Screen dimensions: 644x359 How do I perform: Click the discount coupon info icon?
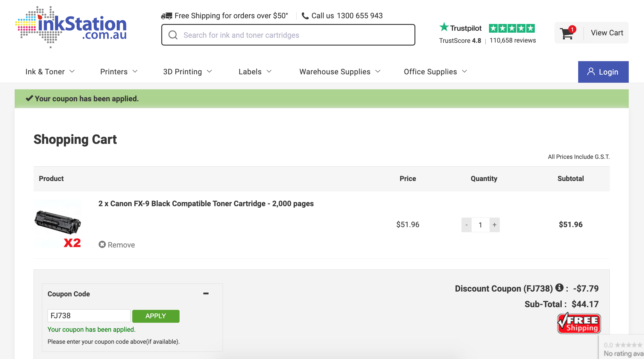[559, 288]
